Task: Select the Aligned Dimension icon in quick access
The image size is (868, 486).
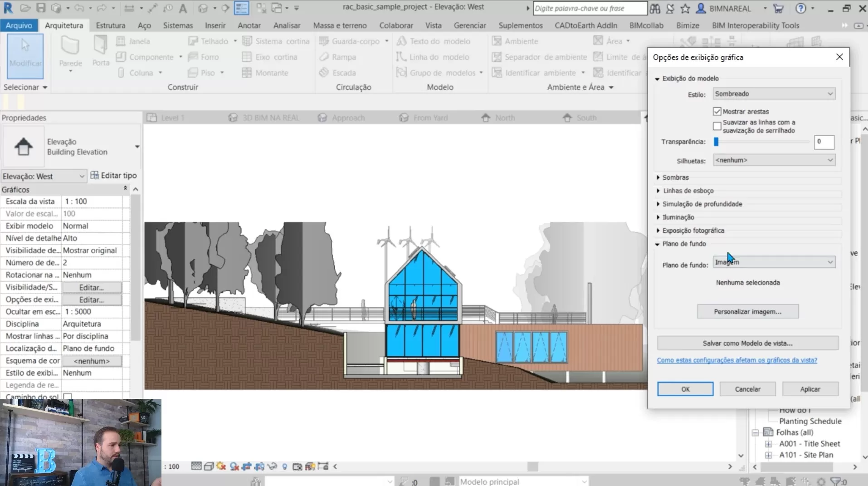Action: [x=152, y=8]
